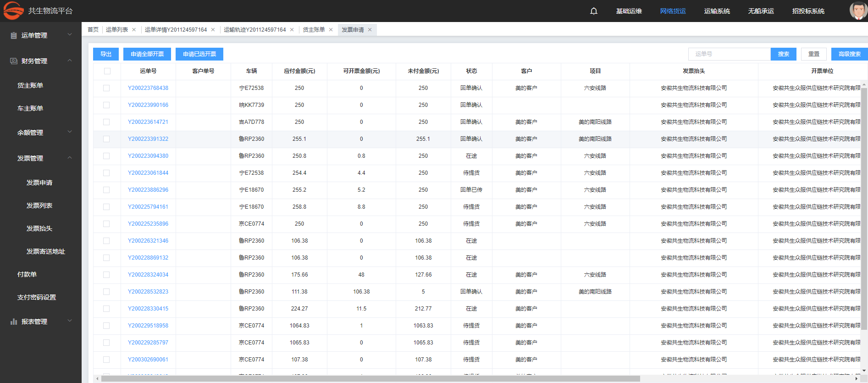The width and height of the screenshot is (868, 383).
Task: Click the 共生物流平台 logo icon
Action: 13,11
